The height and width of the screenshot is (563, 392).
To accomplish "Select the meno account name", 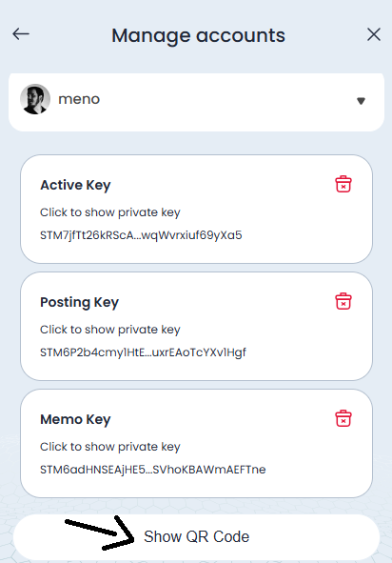I will click(79, 99).
